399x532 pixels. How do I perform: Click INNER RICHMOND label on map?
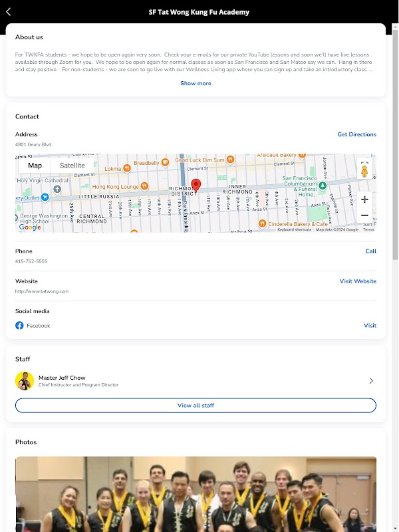pos(237,189)
